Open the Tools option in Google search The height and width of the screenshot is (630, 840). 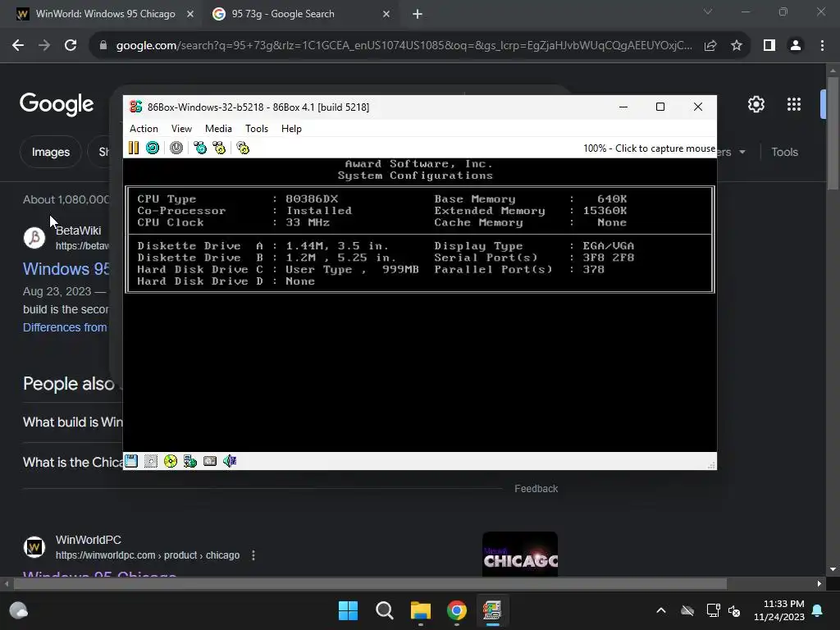784,152
